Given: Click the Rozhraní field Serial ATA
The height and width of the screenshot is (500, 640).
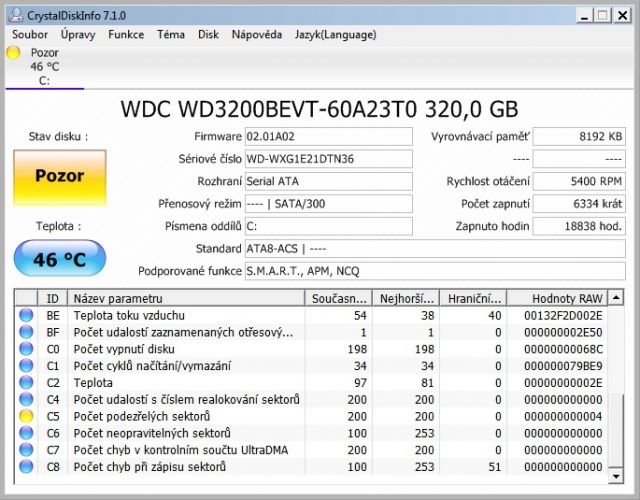Looking at the screenshot, I should [329, 181].
